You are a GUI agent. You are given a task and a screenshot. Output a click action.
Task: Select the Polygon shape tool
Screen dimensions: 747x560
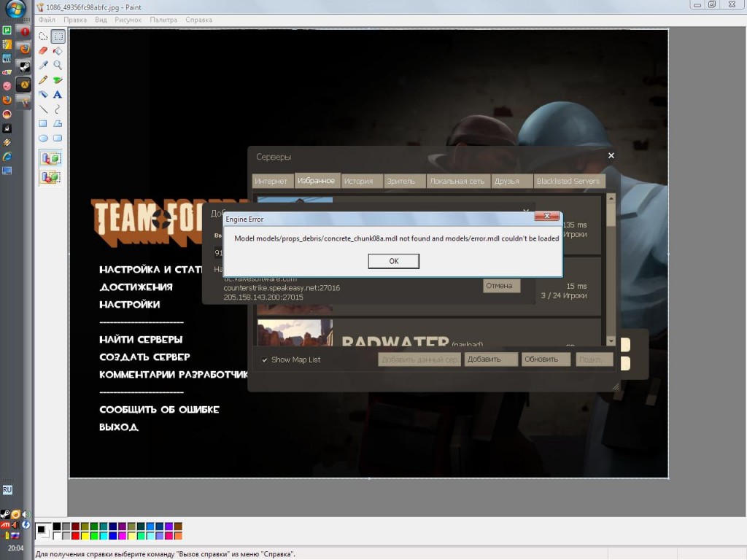tap(58, 124)
